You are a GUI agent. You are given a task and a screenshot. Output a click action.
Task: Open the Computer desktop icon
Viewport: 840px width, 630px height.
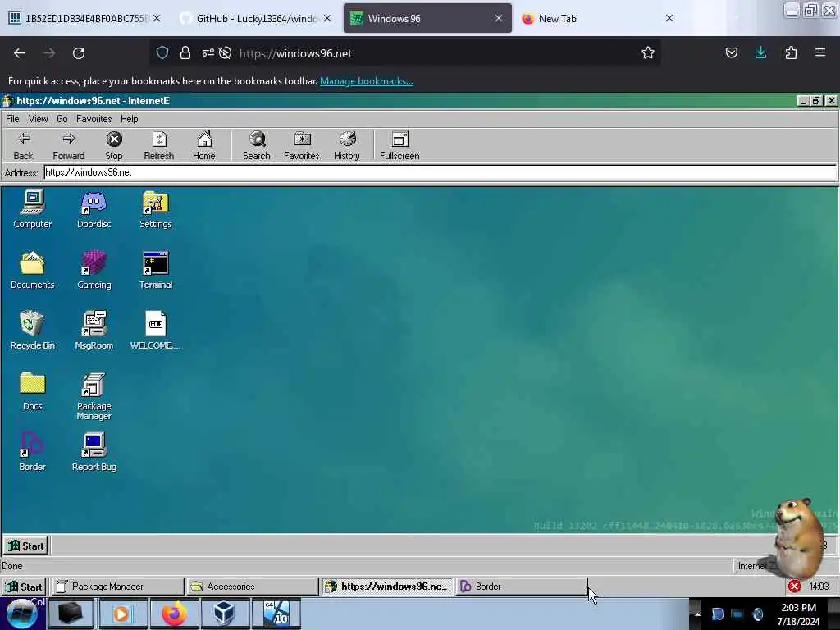coord(32,209)
